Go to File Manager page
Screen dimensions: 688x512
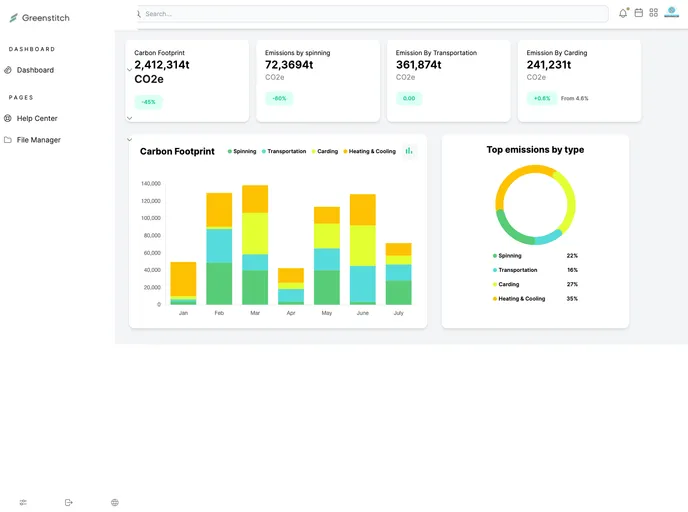pos(38,140)
